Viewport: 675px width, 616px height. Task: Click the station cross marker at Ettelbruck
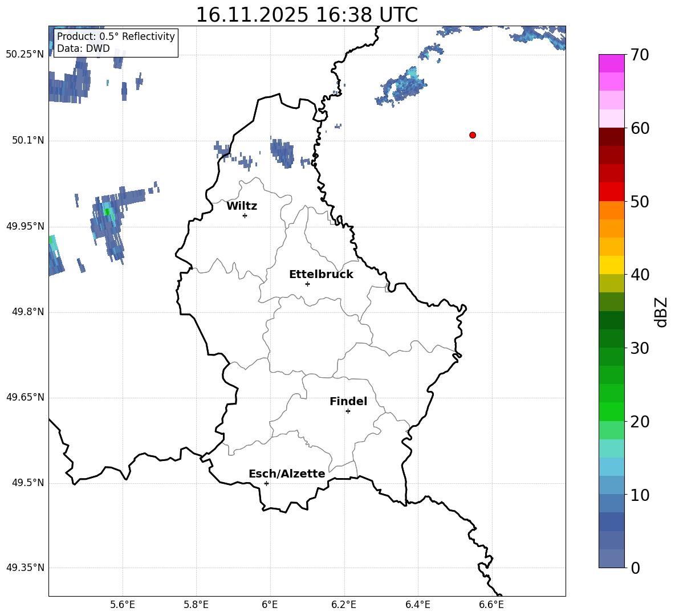[x=307, y=284]
